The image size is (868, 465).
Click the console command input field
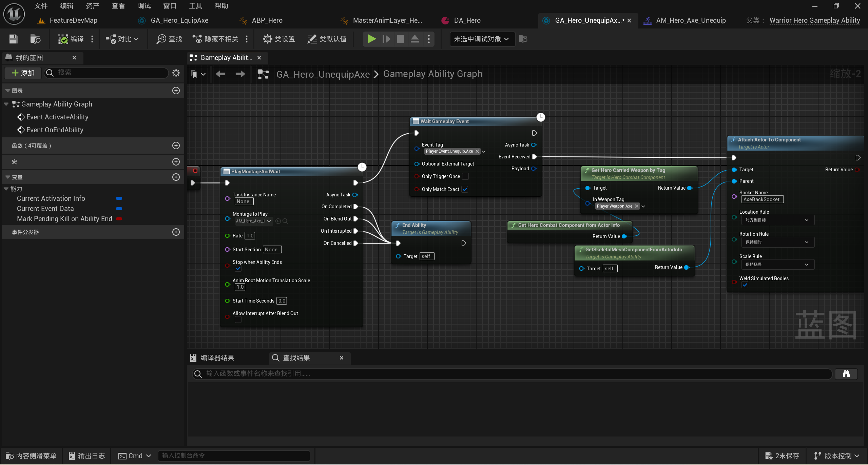coord(234,456)
